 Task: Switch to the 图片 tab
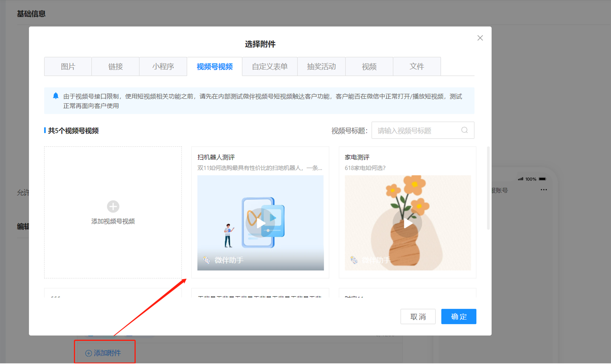coord(68,66)
